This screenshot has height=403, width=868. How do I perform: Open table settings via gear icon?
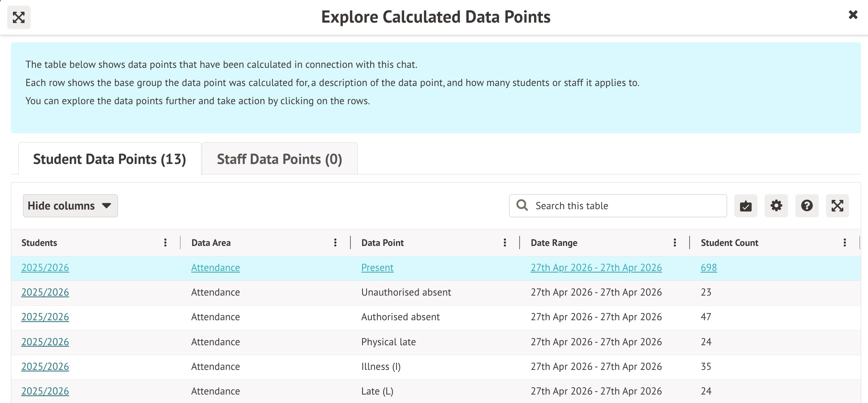pos(776,206)
